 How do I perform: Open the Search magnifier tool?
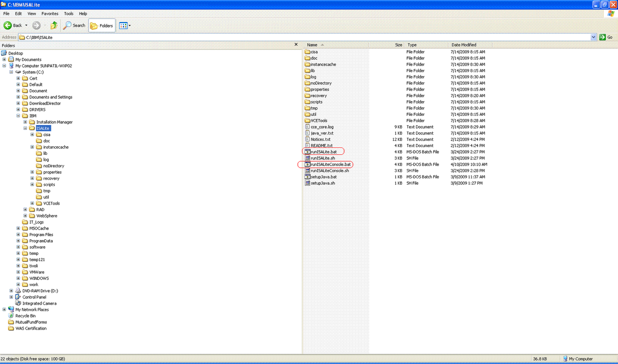[x=75, y=25]
